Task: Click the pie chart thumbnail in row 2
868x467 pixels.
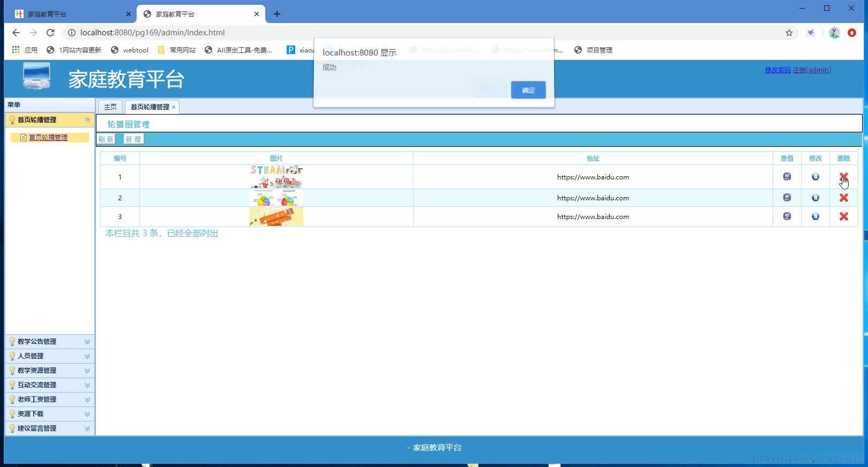Action: [276, 198]
